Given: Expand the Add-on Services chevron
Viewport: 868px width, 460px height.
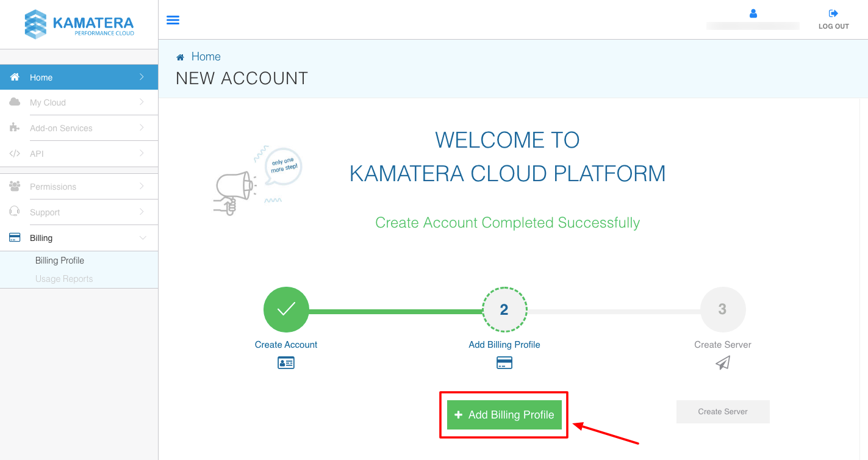Looking at the screenshot, I should pyautogui.click(x=142, y=128).
